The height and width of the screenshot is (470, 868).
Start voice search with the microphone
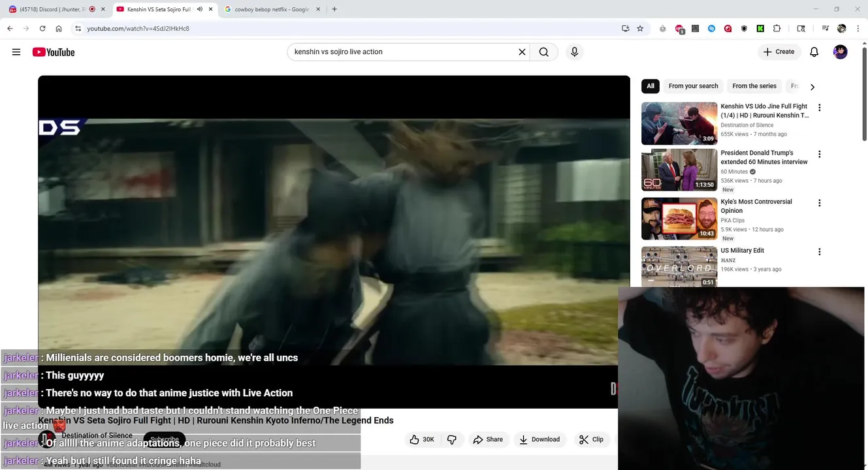pos(574,52)
